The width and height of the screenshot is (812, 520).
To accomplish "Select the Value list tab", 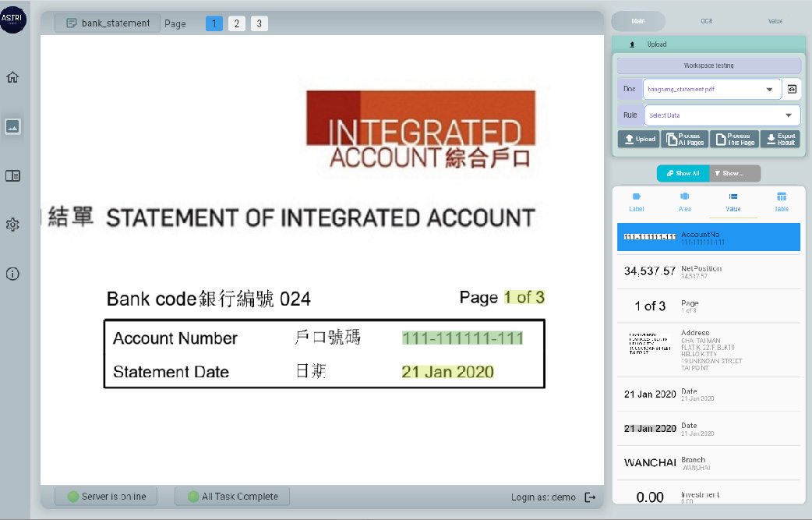I will point(733,202).
